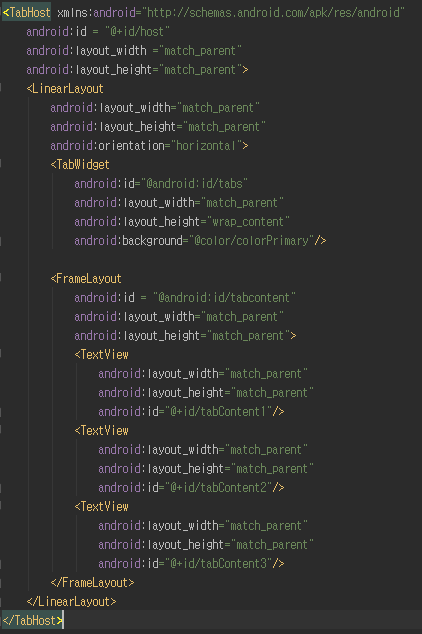Click the closing </LinearLayout> tag
Image resolution: width=422 pixels, height=634 pixels.
click(x=71, y=602)
